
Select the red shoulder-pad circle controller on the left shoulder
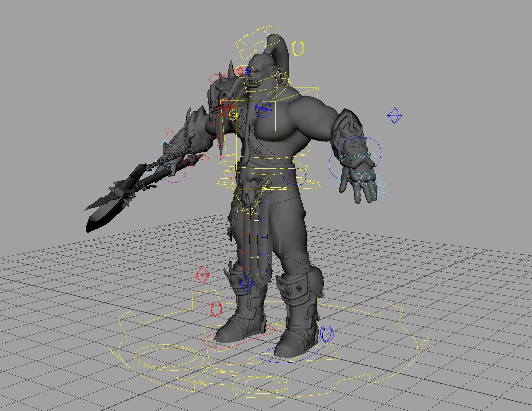[x=218, y=78]
